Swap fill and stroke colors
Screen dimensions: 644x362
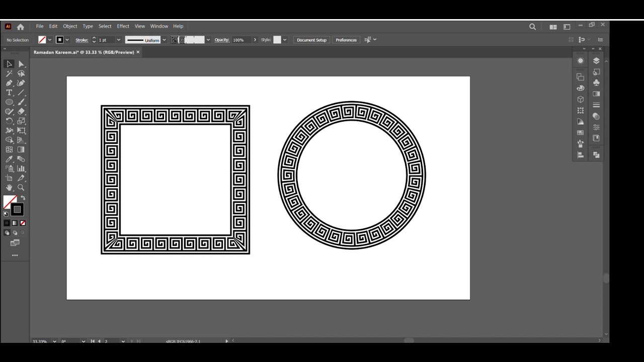click(23, 198)
